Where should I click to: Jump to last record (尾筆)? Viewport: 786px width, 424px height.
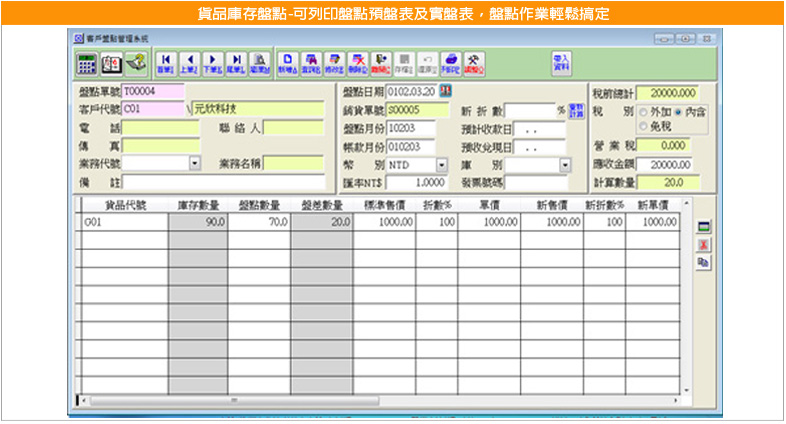click(236, 63)
